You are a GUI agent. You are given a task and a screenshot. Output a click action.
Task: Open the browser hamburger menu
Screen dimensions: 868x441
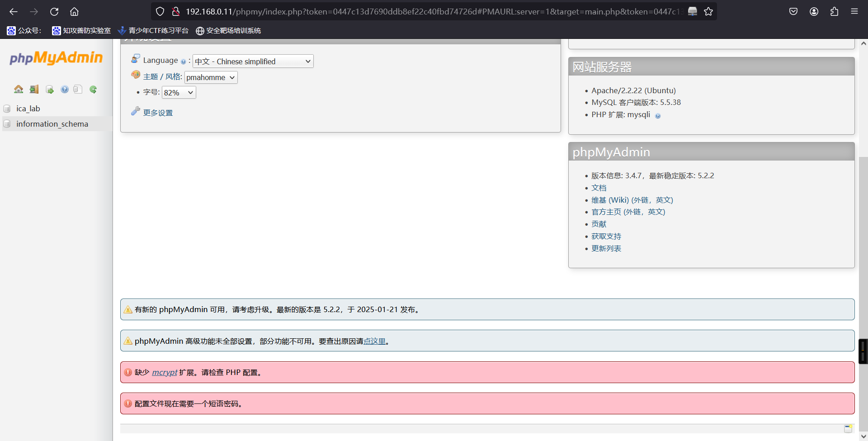point(854,12)
